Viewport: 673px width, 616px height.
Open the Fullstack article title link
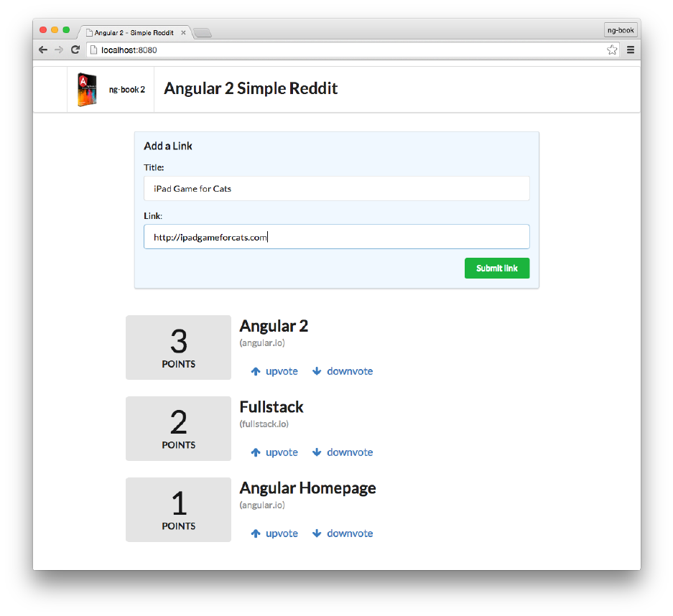(x=271, y=407)
